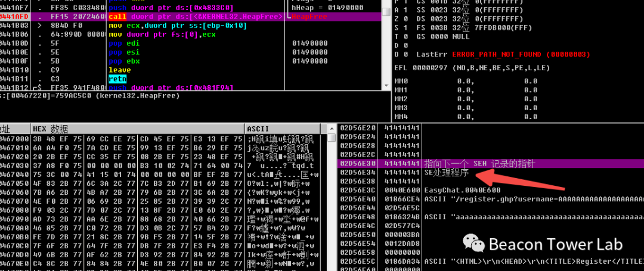This screenshot has width=644, height=271.
Task: Click the /register.ghp?username= ASCII stack entry
Action: click(534, 200)
